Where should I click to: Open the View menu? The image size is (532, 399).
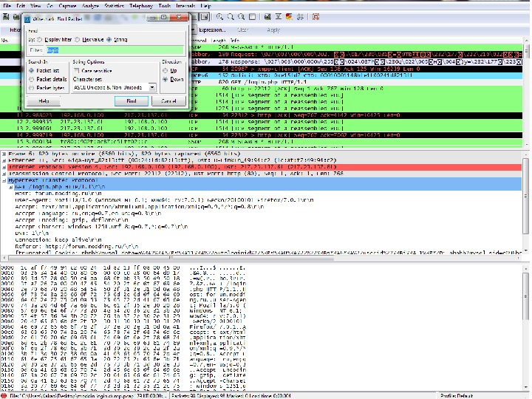35,6
